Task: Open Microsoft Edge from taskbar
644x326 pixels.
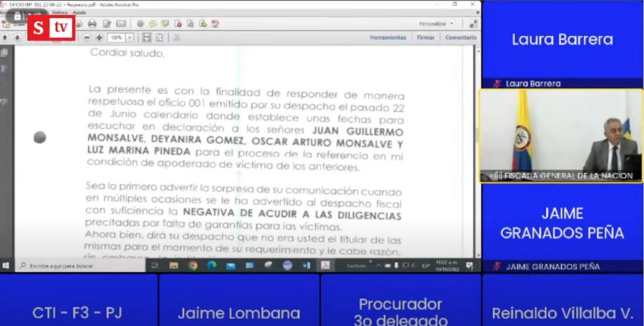Action: 211,265
